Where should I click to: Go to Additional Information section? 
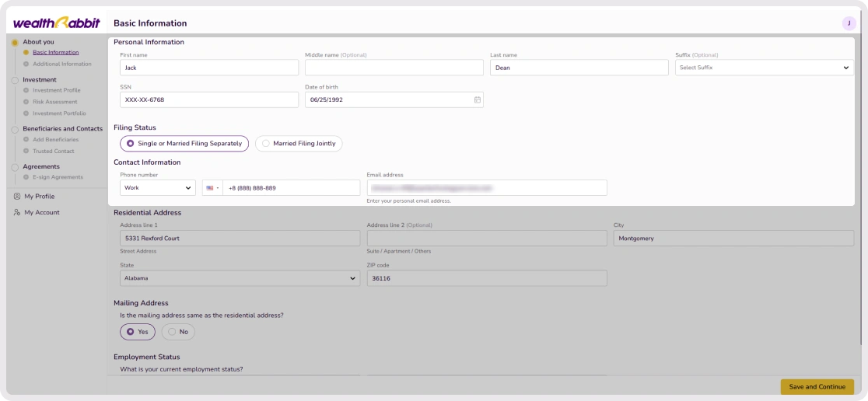tap(62, 65)
